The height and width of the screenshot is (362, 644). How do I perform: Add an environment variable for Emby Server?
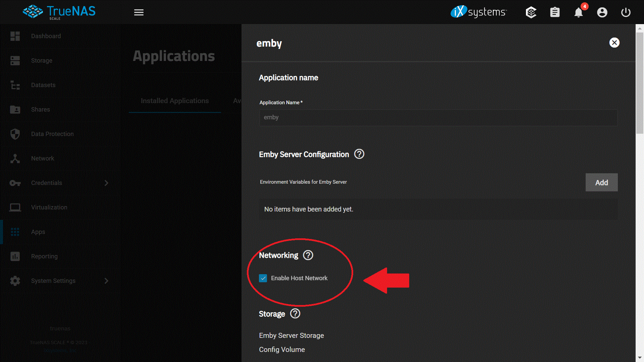(601, 182)
